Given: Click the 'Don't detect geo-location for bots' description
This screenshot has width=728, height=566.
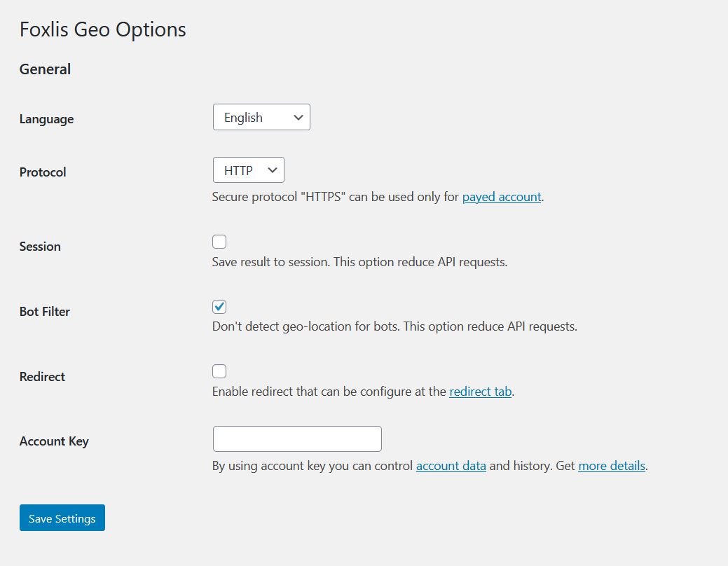Looking at the screenshot, I should 394,326.
